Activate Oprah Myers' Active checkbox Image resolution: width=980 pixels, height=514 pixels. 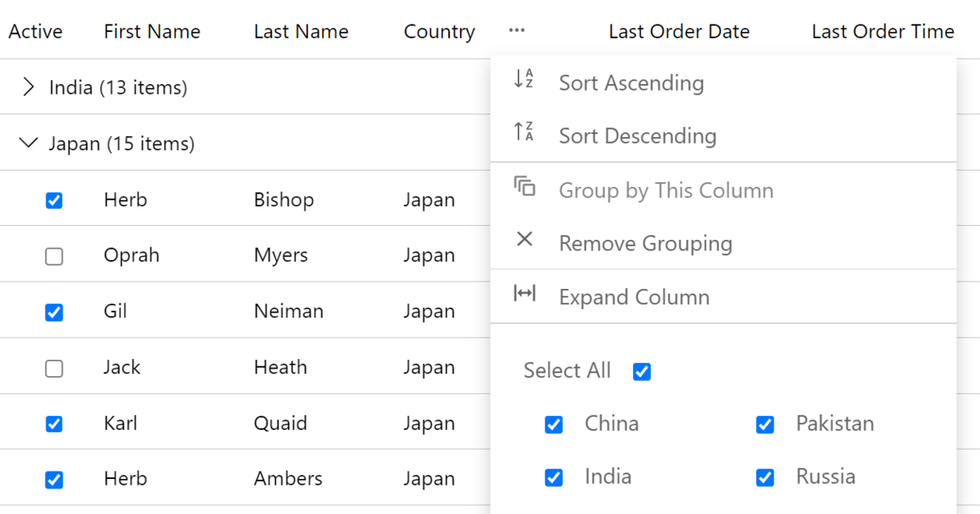54,257
